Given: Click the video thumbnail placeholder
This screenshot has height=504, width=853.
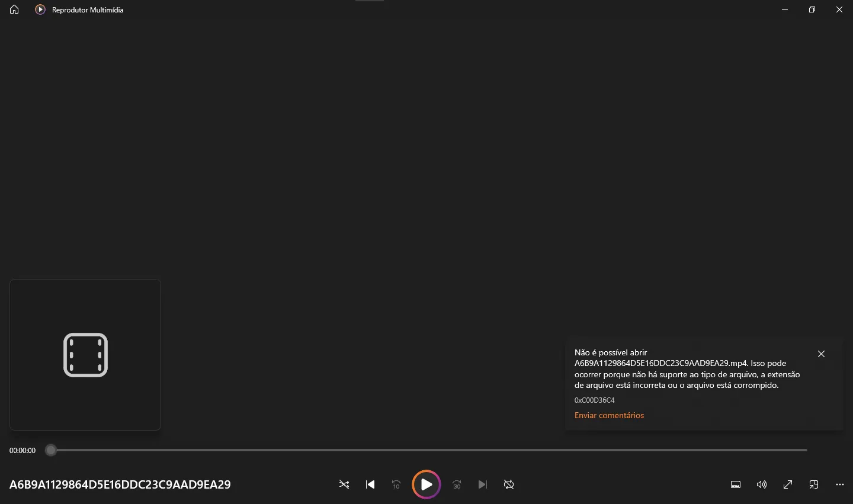Looking at the screenshot, I should coord(85,355).
